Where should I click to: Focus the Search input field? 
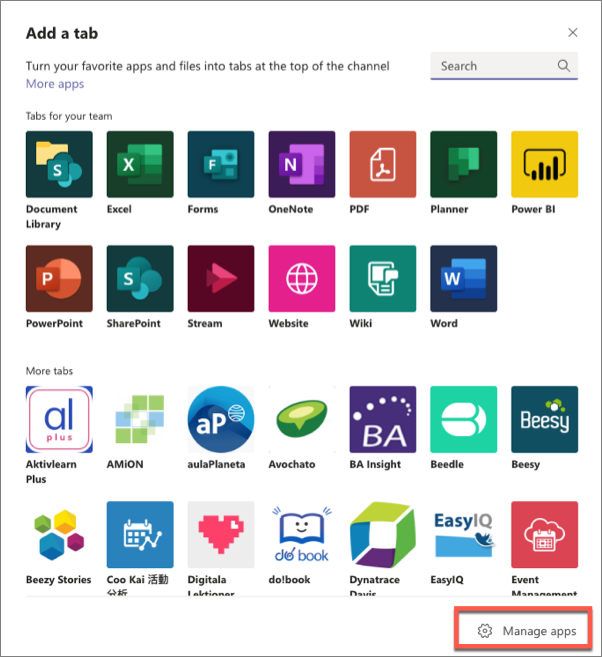504,66
